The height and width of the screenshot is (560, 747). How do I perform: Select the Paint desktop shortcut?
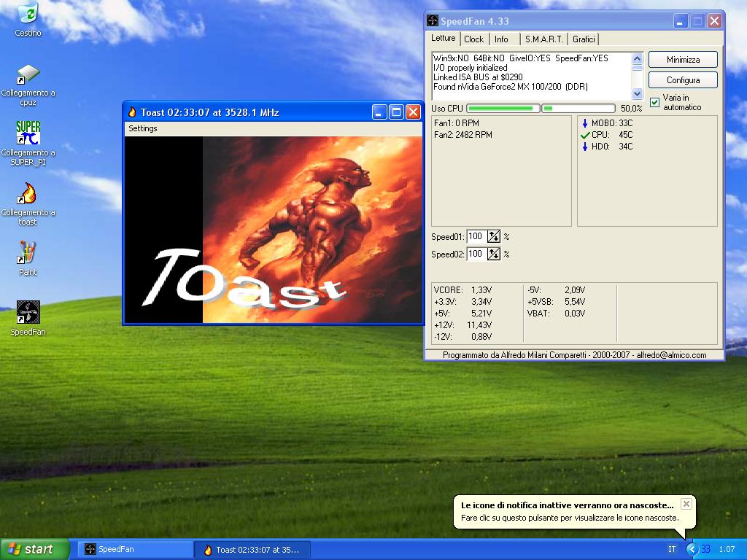(x=28, y=259)
